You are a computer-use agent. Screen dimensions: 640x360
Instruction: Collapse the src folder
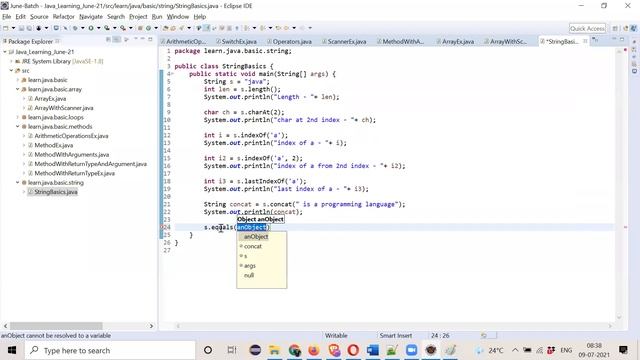coord(11,71)
